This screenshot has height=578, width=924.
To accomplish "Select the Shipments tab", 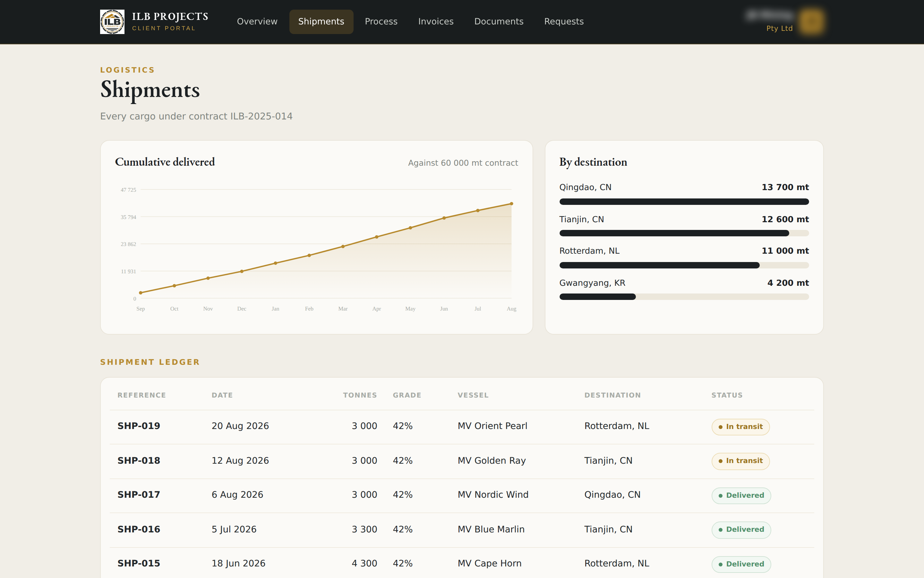I will pyautogui.click(x=321, y=22).
